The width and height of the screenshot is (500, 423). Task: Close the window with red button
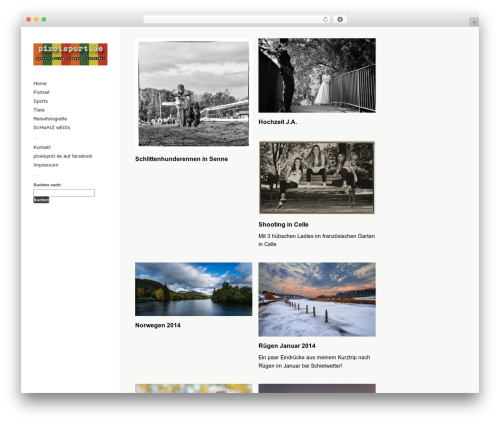coord(29,20)
